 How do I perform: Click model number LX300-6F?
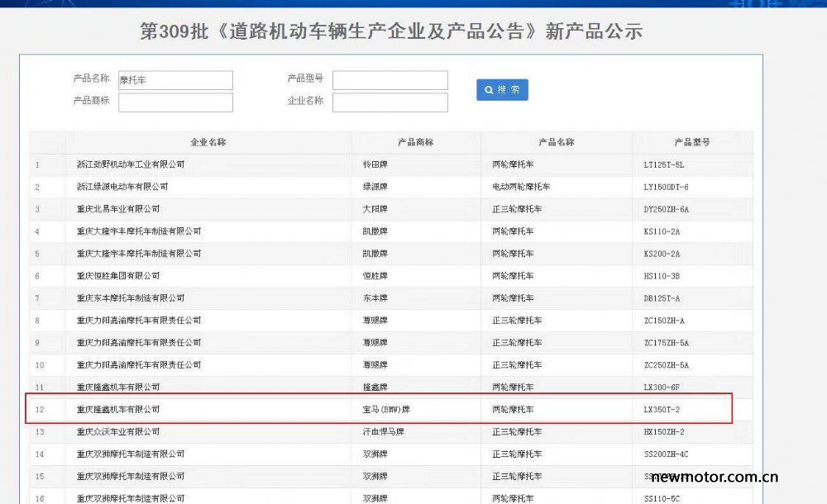pyautogui.click(x=662, y=388)
